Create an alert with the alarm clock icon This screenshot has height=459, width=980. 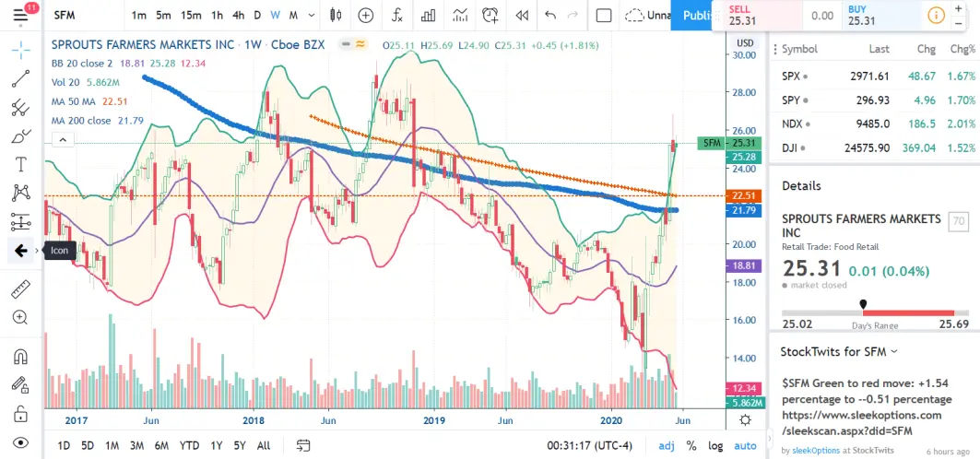coord(490,16)
